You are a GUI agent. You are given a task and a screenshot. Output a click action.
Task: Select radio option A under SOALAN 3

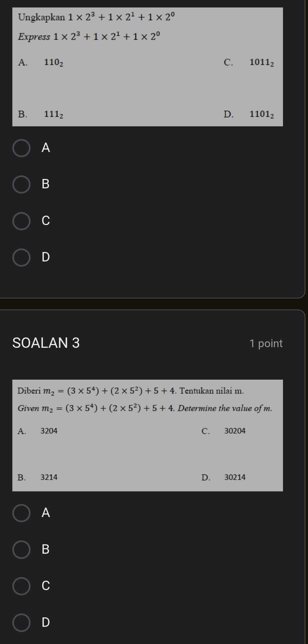pos(21,513)
